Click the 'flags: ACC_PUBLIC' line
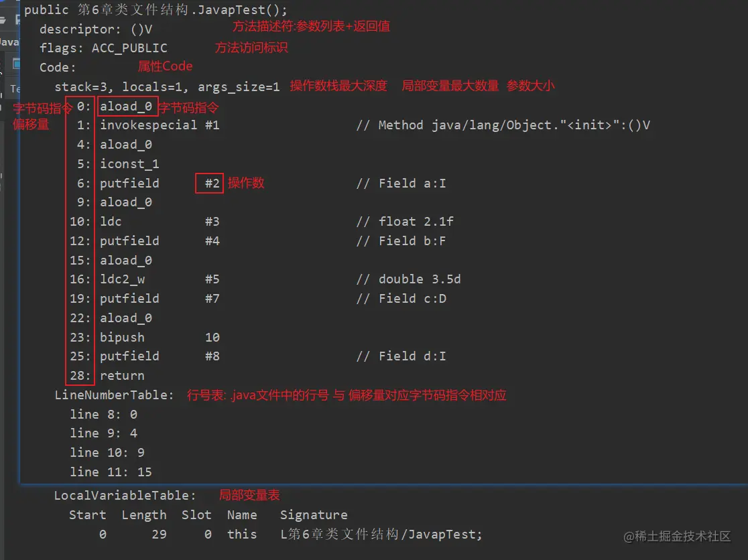 click(x=103, y=48)
